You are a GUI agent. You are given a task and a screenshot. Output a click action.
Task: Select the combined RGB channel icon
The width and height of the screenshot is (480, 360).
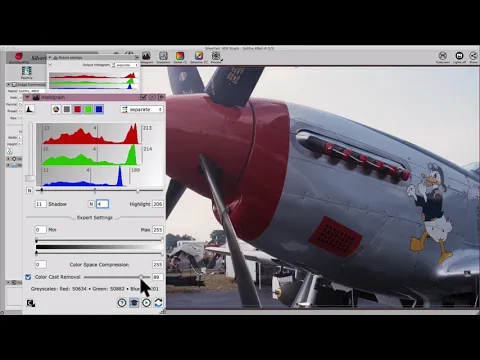coord(56,109)
